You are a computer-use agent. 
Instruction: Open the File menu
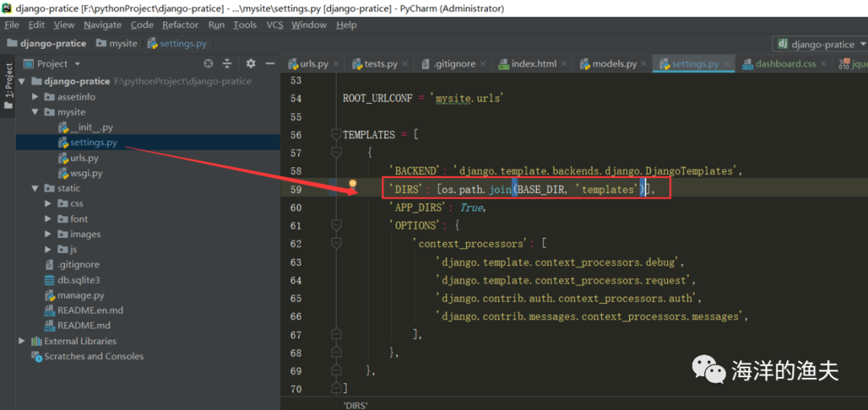pos(11,25)
